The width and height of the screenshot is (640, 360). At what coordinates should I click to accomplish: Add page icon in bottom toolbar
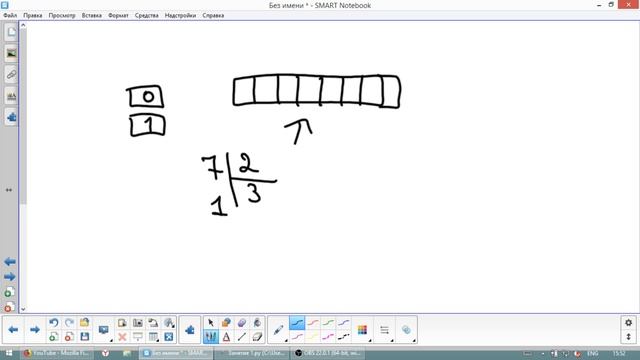pyautogui.click(x=53, y=337)
